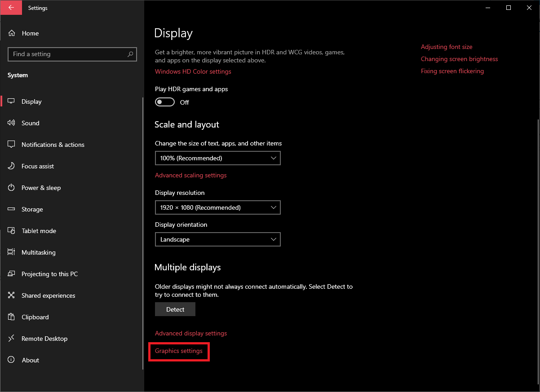Select the Storage icon

tap(11, 209)
